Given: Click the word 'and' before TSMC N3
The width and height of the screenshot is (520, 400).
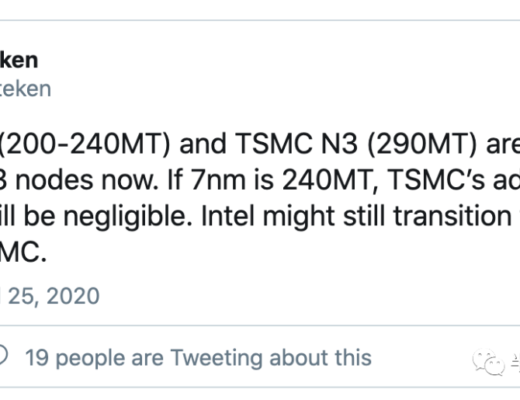Looking at the screenshot, I should point(203,144).
